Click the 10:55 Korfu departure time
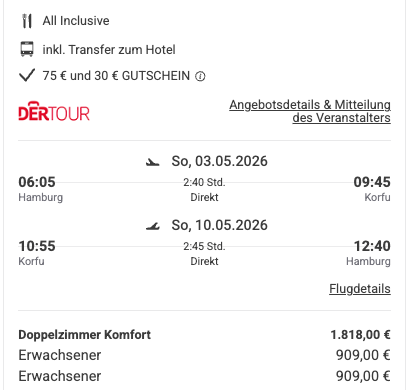The height and width of the screenshot is (390, 410). coord(37,246)
